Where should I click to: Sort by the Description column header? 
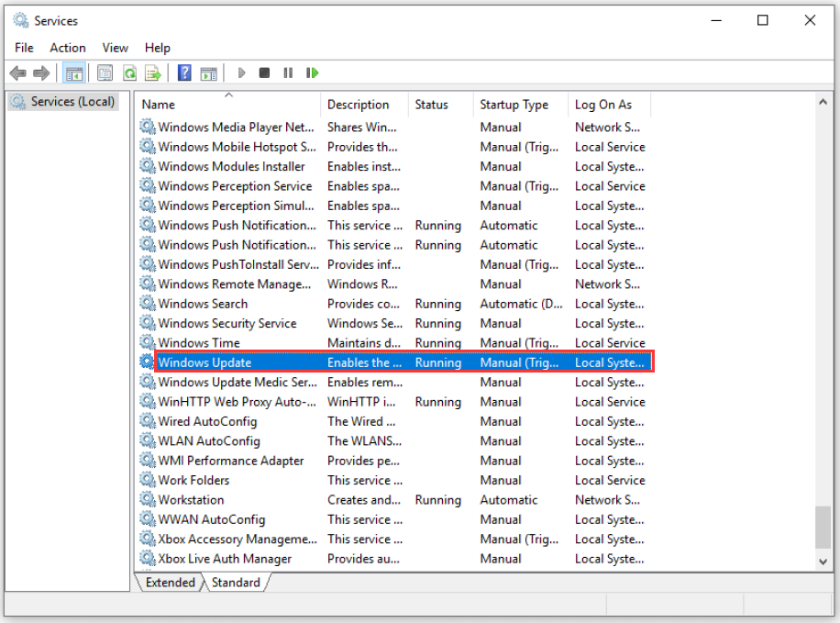364,104
